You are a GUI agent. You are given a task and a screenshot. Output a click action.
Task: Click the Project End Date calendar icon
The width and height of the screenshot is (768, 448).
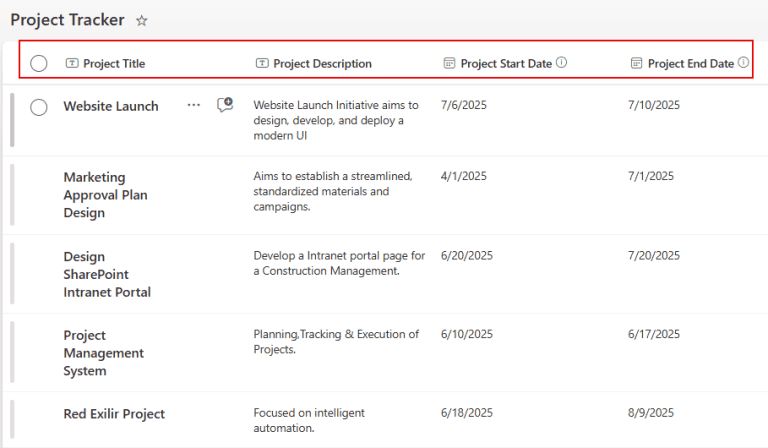pos(637,63)
